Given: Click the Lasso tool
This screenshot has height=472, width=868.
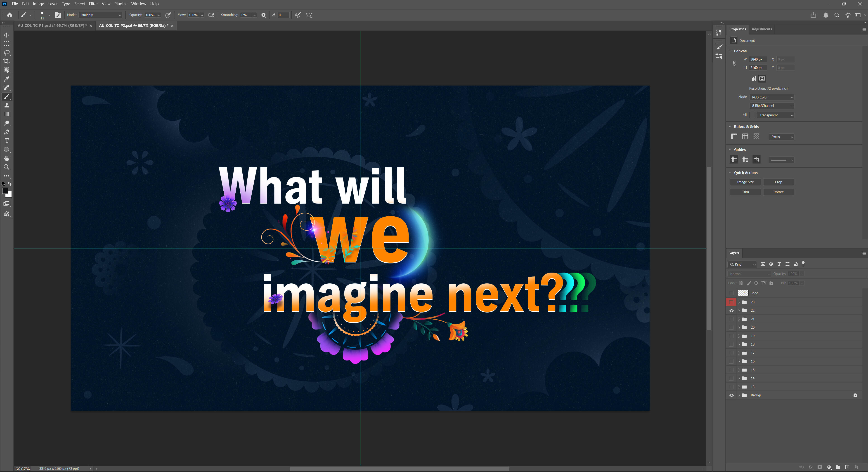Looking at the screenshot, I should pyautogui.click(x=6, y=53).
